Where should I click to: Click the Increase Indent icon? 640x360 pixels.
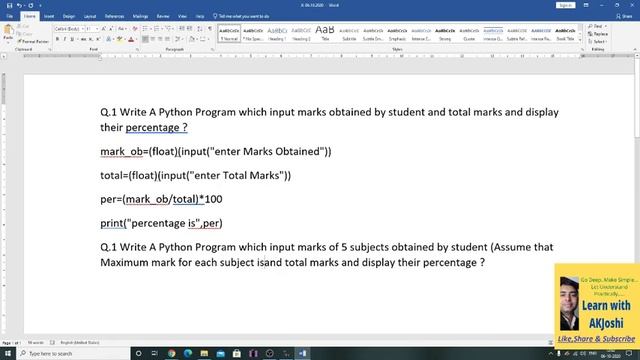(x=189, y=29)
